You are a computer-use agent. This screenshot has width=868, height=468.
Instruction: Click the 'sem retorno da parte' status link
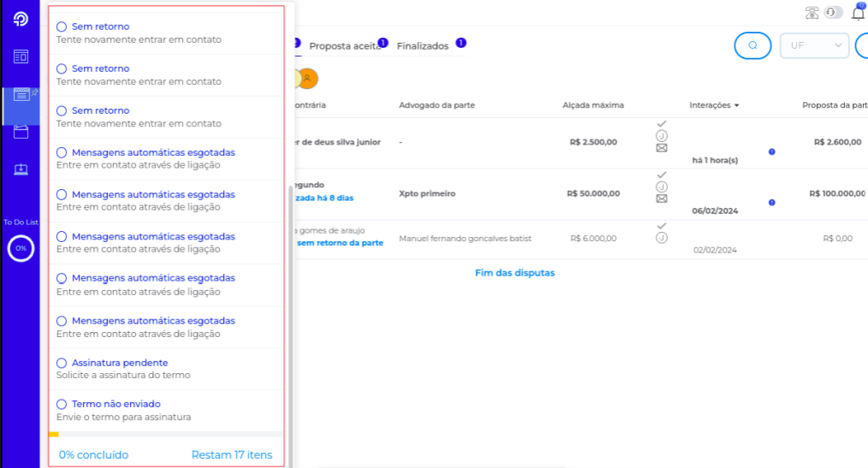coord(340,243)
